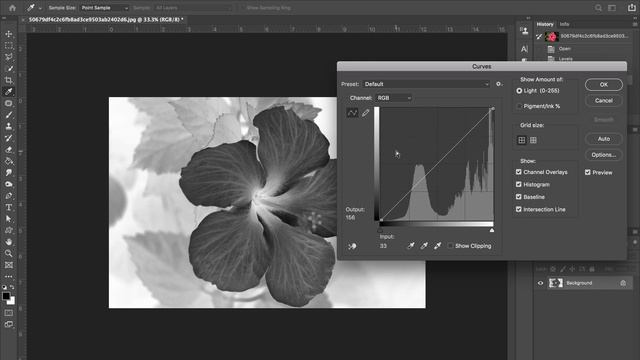Enable Show Clipping checkbox
The height and width of the screenshot is (360, 640).
point(450,246)
